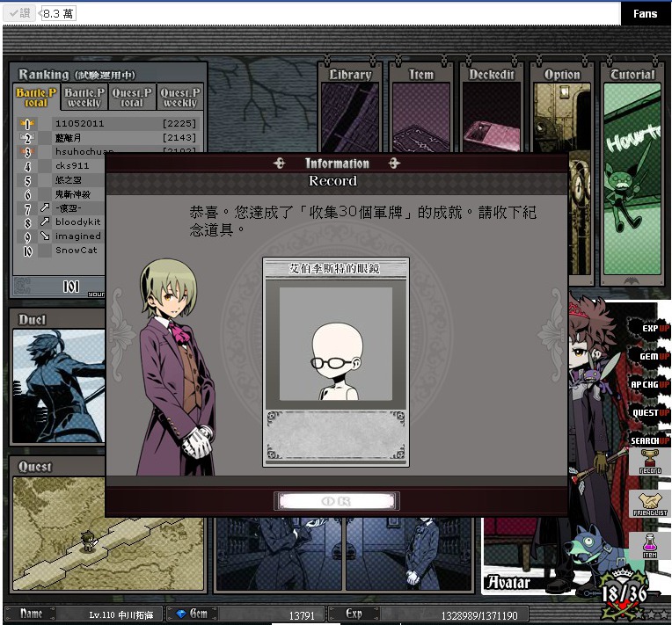This screenshot has height=625, width=672.
Task: Click the rank 2 silver medal icon
Action: 27,138
